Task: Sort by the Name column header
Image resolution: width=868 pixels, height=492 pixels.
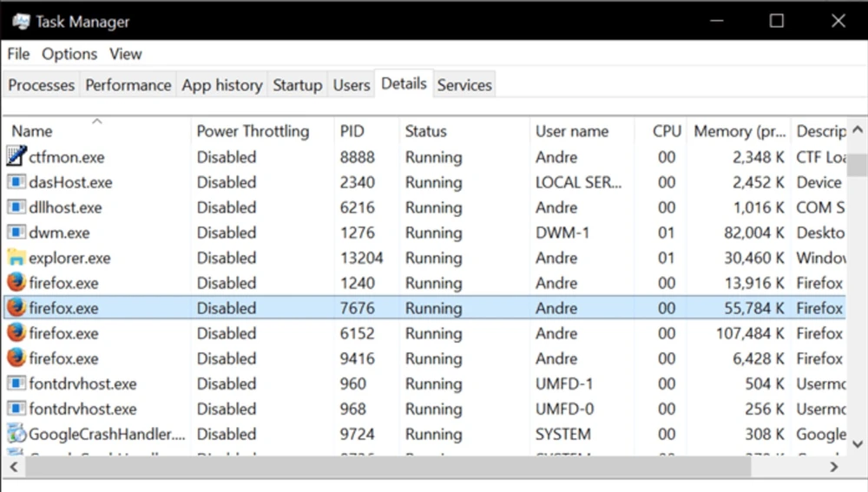Action: [x=32, y=132]
